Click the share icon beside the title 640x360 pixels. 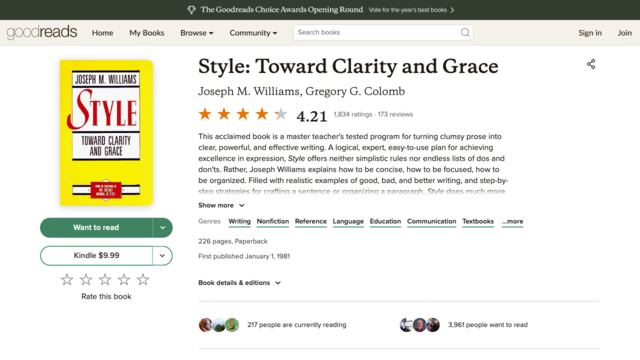tap(591, 64)
